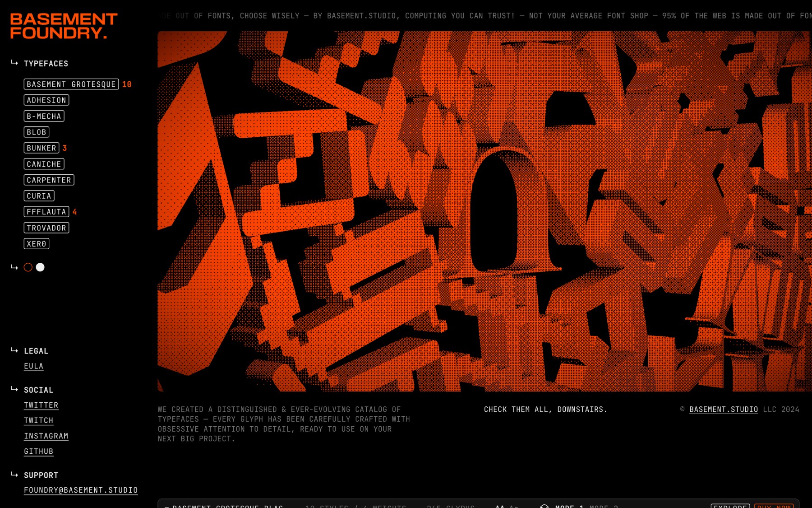Click the foundry@basement.studio email link

(81, 490)
